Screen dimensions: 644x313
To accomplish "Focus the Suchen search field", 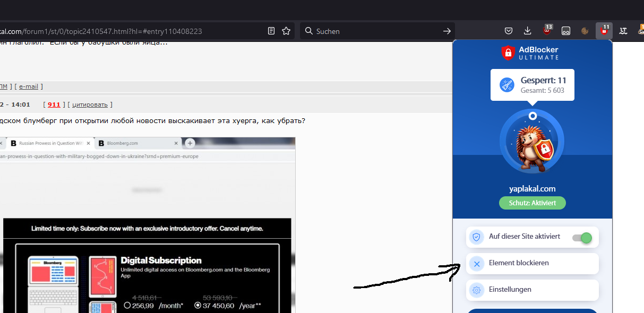I will coord(377,31).
